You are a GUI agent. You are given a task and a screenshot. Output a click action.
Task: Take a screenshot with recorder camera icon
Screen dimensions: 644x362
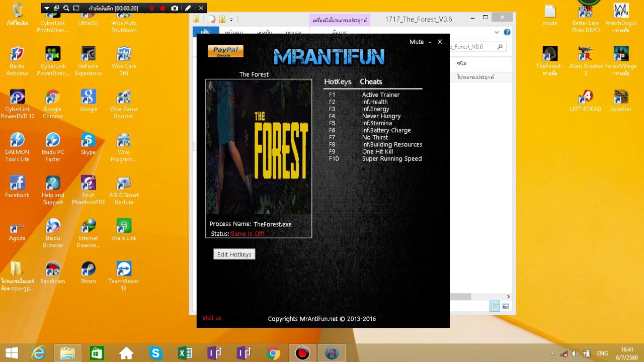click(175, 8)
